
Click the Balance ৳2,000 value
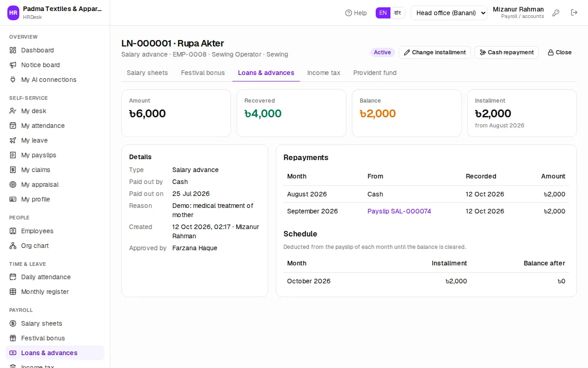[378, 114]
